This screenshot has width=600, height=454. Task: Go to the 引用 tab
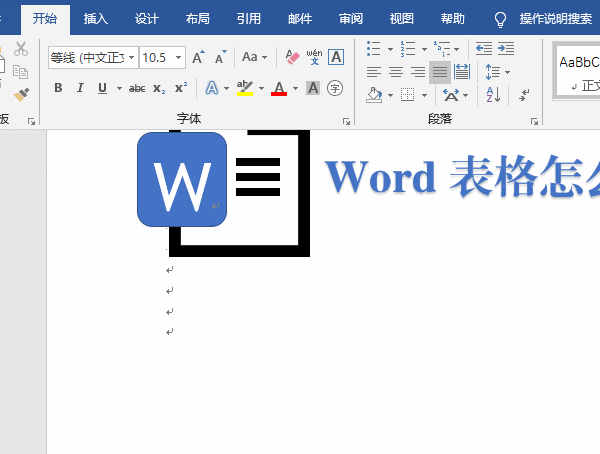249,19
